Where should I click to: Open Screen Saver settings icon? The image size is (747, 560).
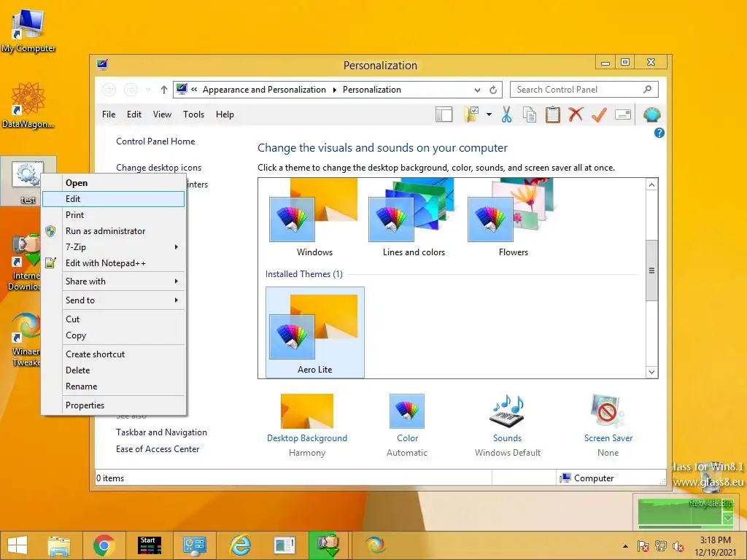click(x=608, y=411)
